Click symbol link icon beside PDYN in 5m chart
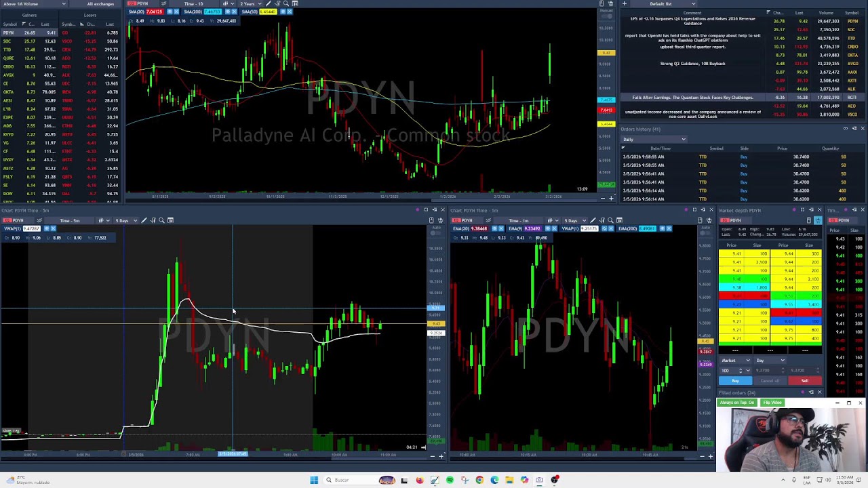 39,220
